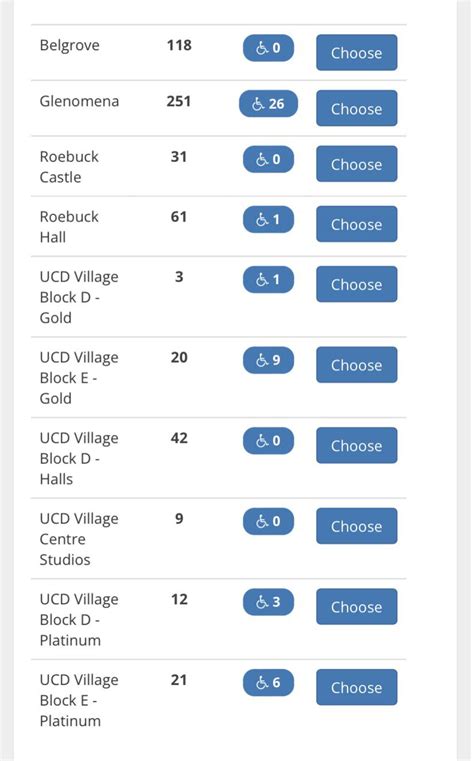Click Block D - Platinum wheelchair badge showing 3

(x=268, y=602)
